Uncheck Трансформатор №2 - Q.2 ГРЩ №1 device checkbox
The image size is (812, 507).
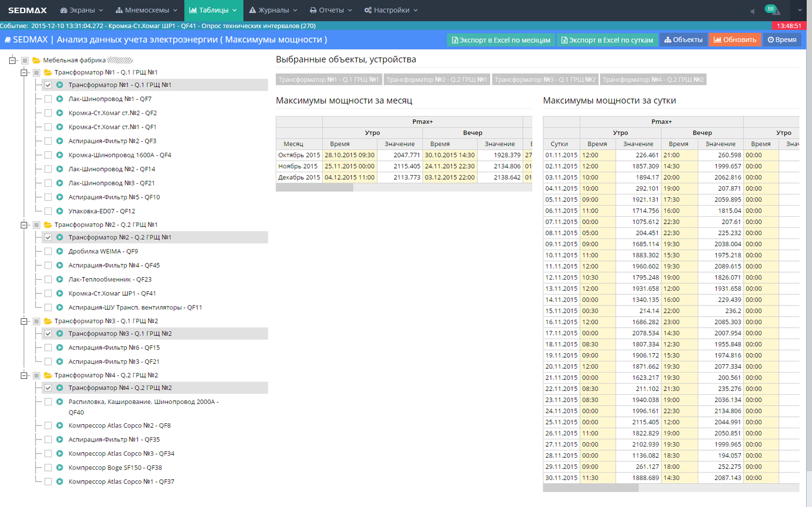pos(48,238)
